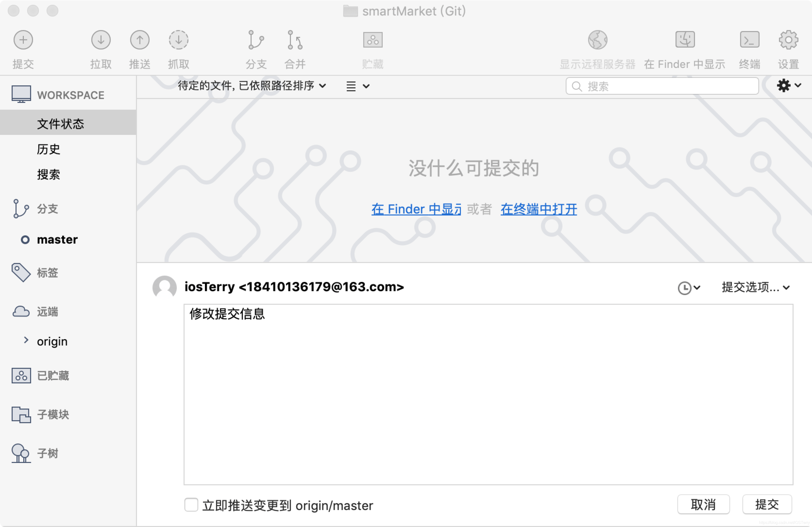Expand the origin remote tree item
This screenshot has width=812, height=527.
[x=26, y=340]
